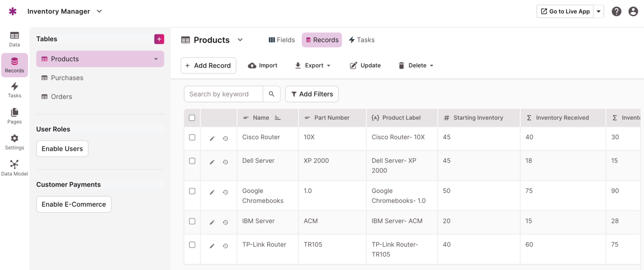The height and width of the screenshot is (270, 644).
Task: Open Settings gear in left sidebar
Action: pos(14,142)
